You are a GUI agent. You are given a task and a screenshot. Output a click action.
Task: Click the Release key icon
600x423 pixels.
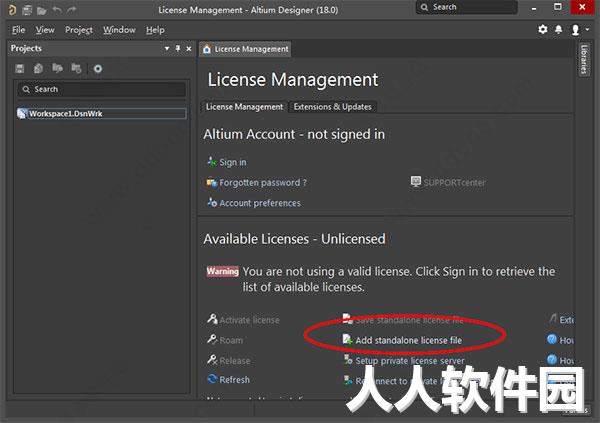(x=212, y=359)
